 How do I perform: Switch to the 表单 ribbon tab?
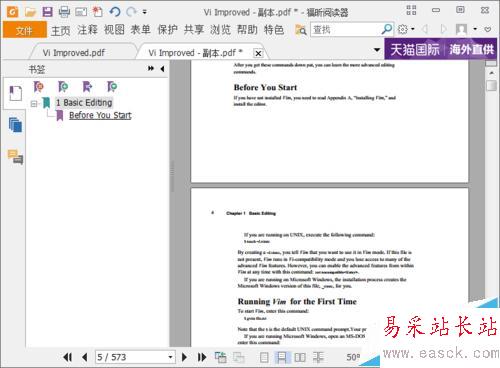140,30
